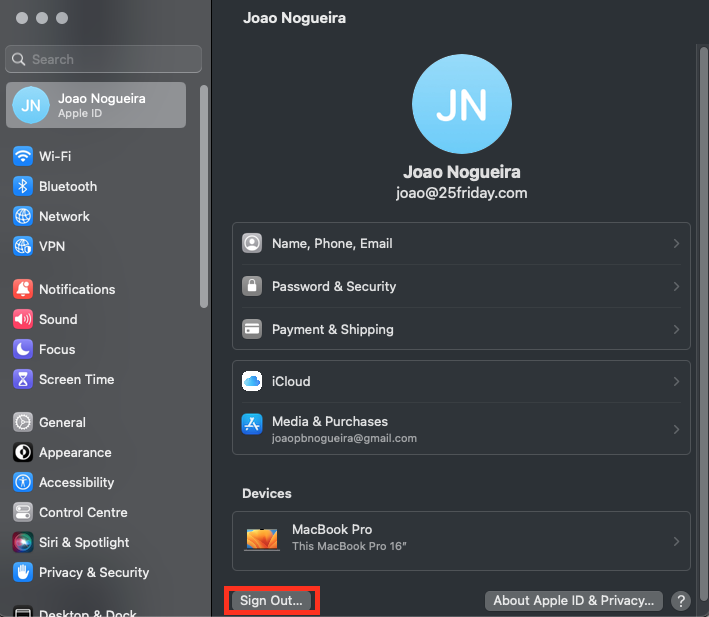This screenshot has height=617, width=709.
Task: Click the Media & Purchases App Store icon
Action: (x=252, y=424)
